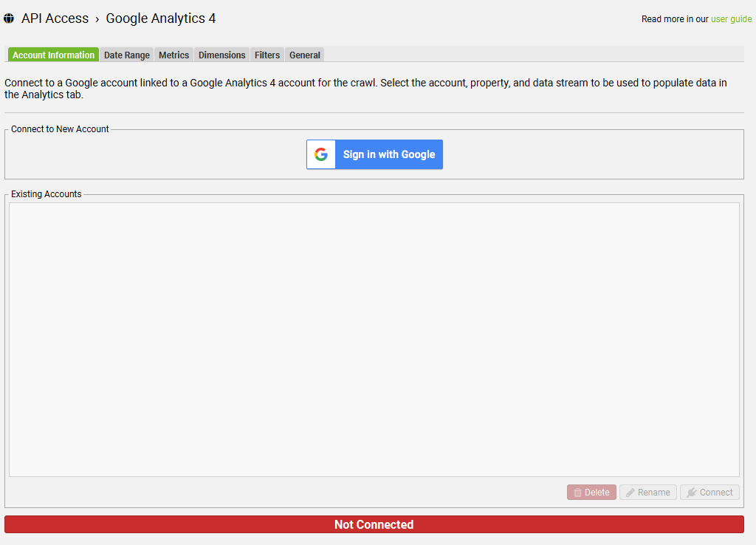This screenshot has height=545, width=756.
Task: Select the General tab
Action: tap(305, 55)
